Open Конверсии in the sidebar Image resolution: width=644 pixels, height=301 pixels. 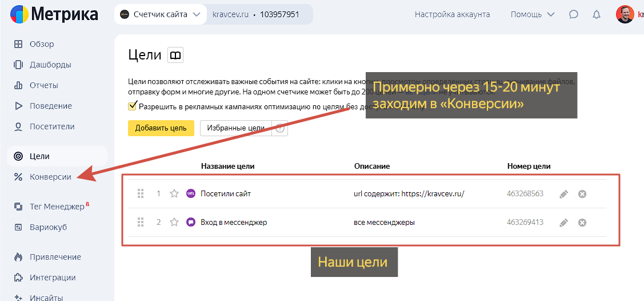(x=50, y=177)
